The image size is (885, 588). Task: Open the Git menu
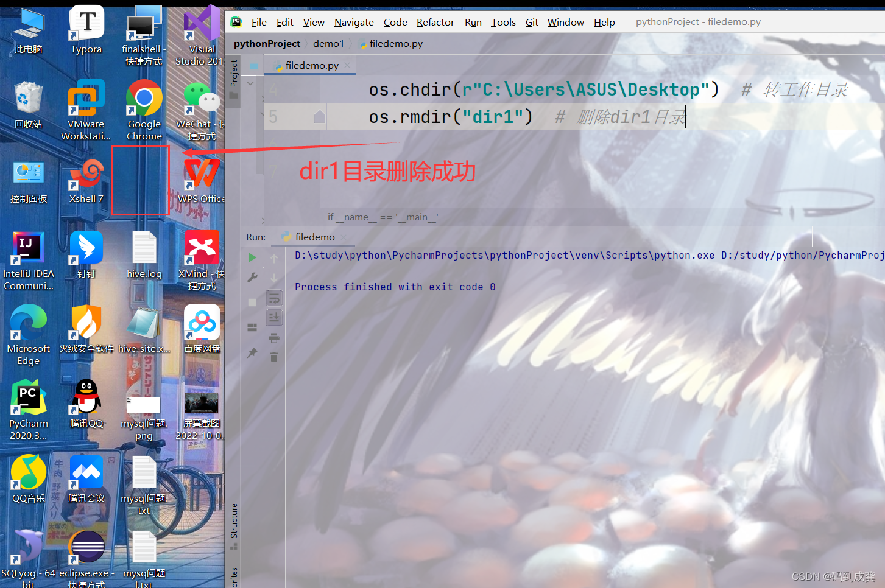[x=532, y=22]
